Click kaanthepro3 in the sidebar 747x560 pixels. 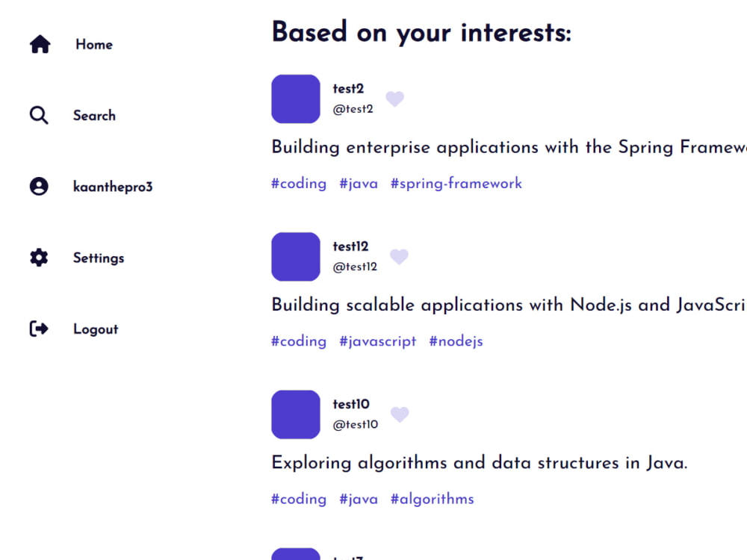(112, 186)
